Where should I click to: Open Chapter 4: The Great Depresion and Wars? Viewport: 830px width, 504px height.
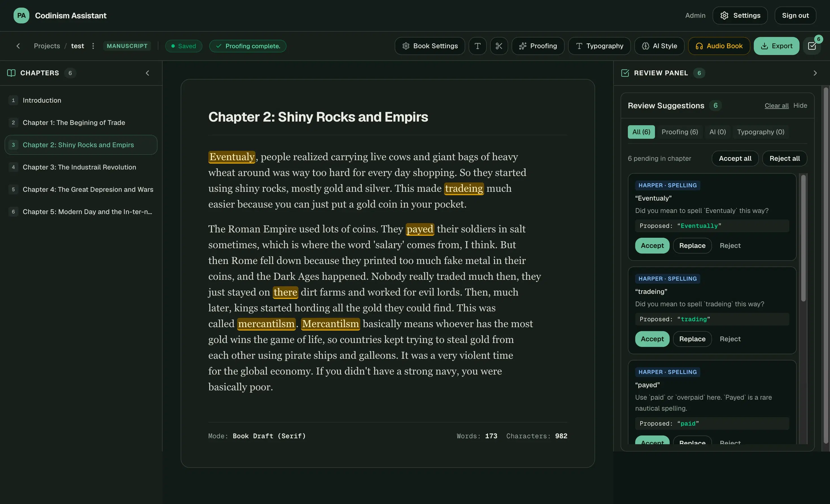click(x=81, y=189)
